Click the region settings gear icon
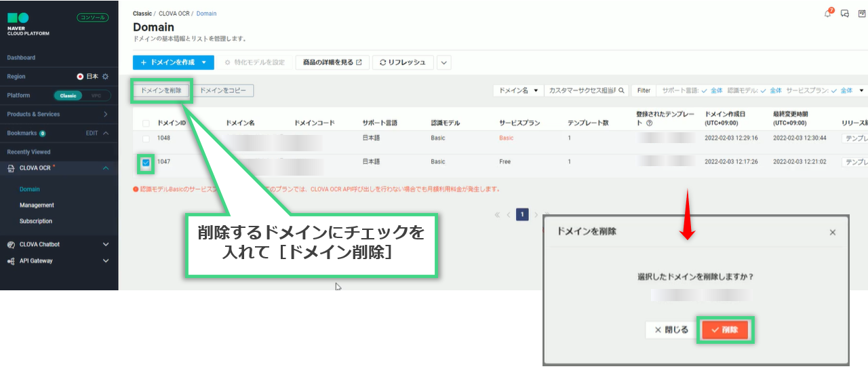The height and width of the screenshot is (371, 868). [x=105, y=77]
